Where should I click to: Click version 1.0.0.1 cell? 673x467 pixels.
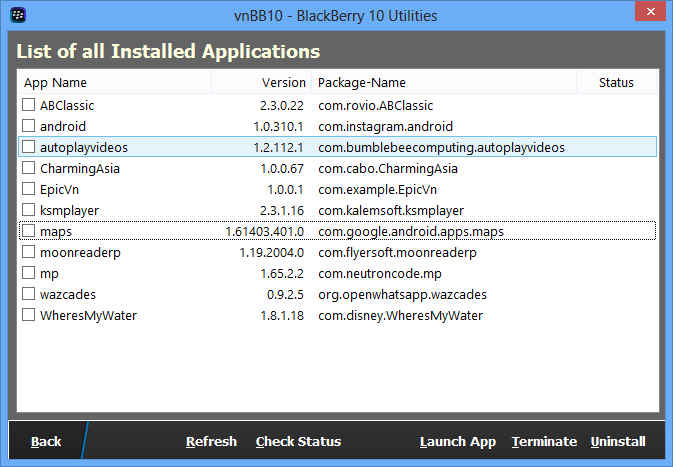click(x=285, y=190)
